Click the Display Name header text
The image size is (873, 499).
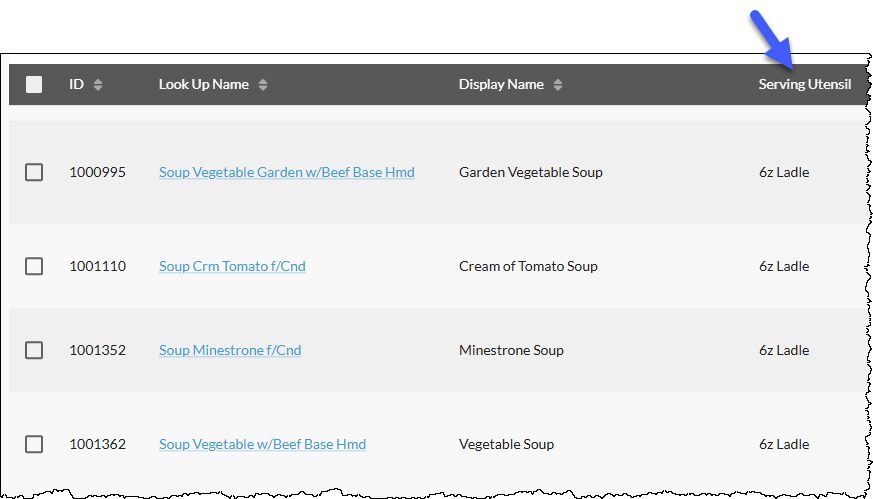501,85
